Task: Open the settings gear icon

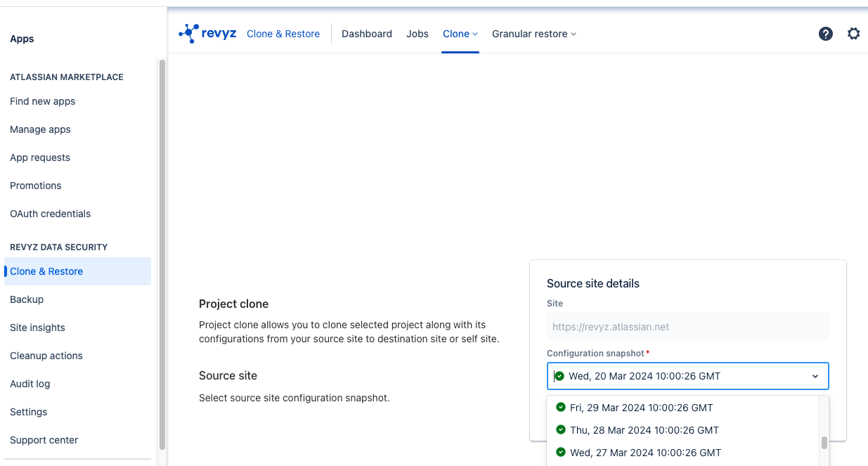Action: [853, 34]
